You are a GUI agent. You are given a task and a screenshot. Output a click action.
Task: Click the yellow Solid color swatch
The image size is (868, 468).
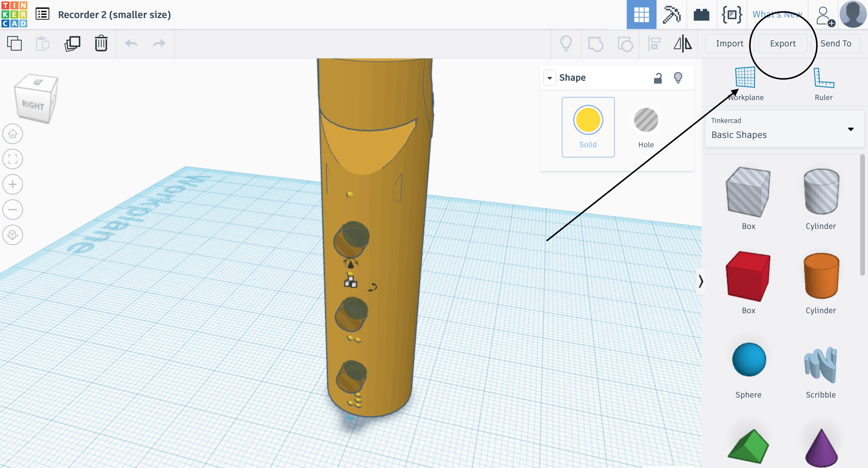[x=588, y=120]
